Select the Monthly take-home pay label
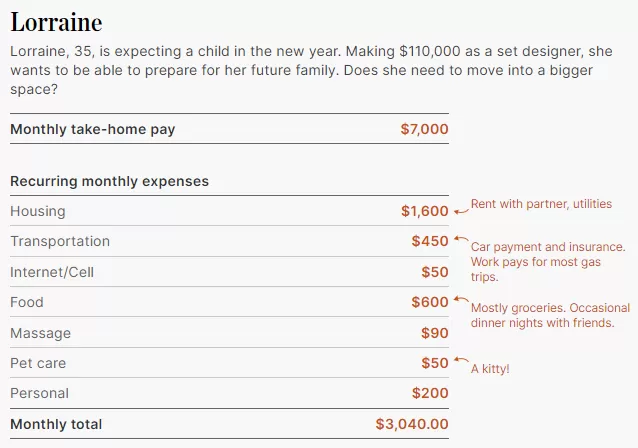 pos(93,129)
